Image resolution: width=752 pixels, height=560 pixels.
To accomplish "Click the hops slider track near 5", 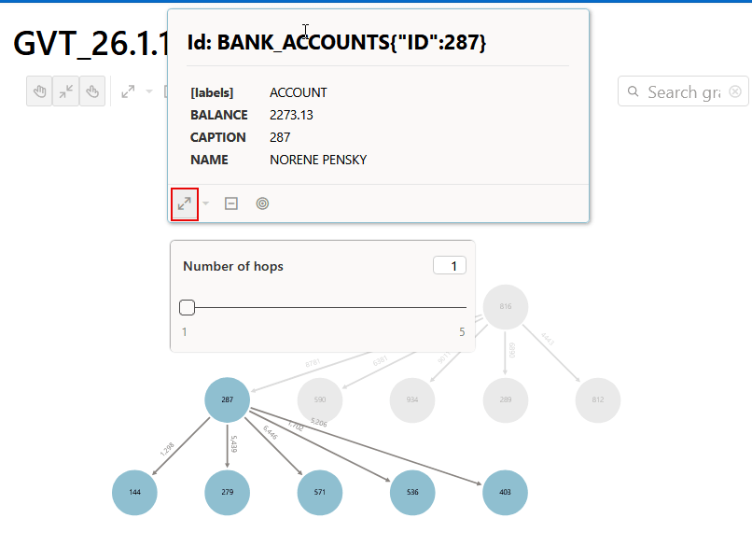I will click(x=461, y=307).
